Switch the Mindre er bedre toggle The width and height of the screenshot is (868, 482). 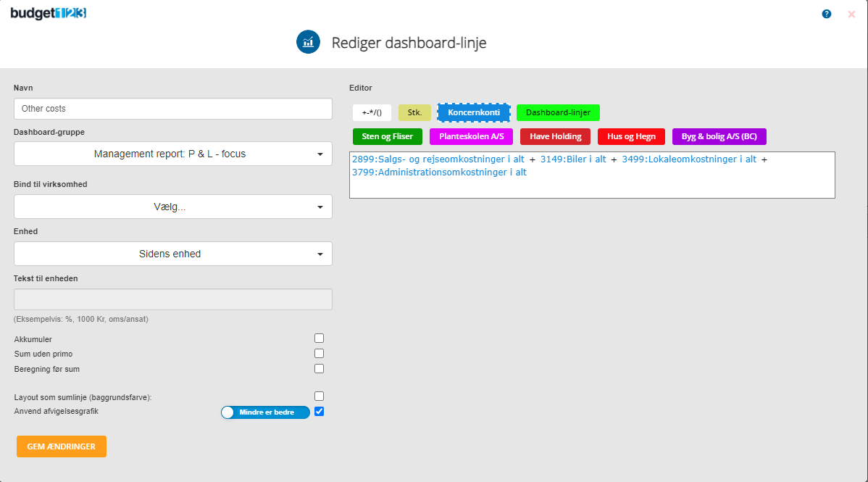pos(265,412)
